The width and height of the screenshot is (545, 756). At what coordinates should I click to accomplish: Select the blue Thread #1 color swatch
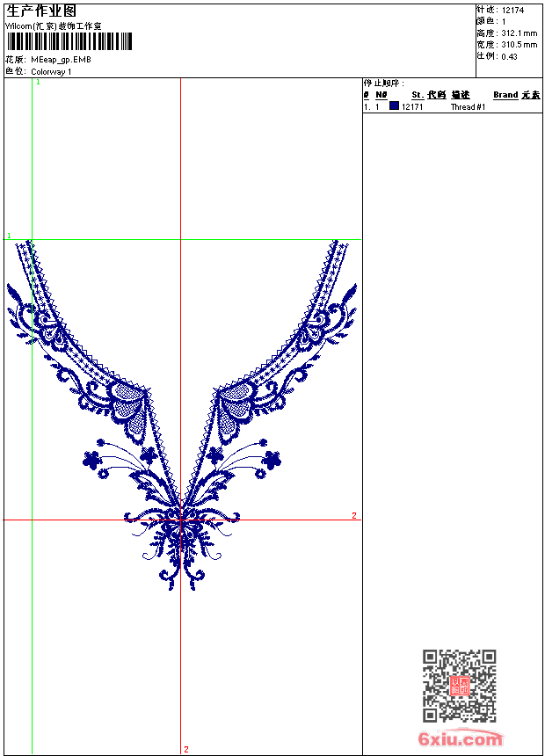394,106
